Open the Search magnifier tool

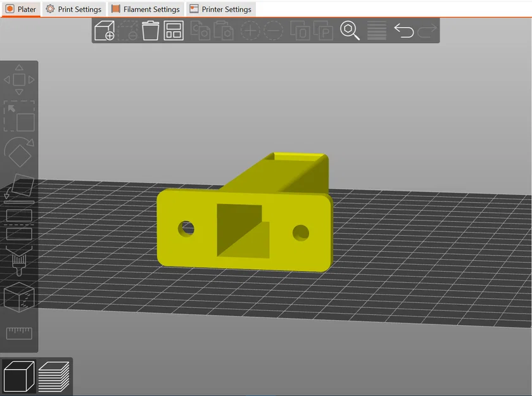350,30
